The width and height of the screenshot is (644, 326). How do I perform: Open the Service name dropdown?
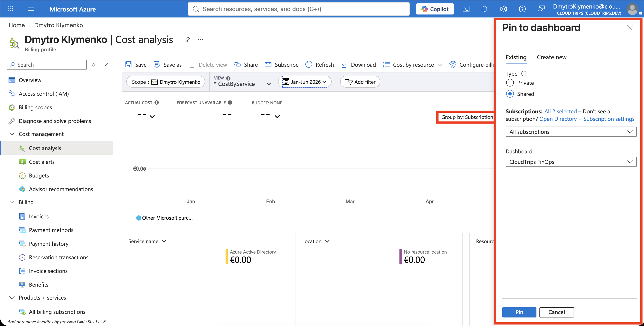pos(147,241)
